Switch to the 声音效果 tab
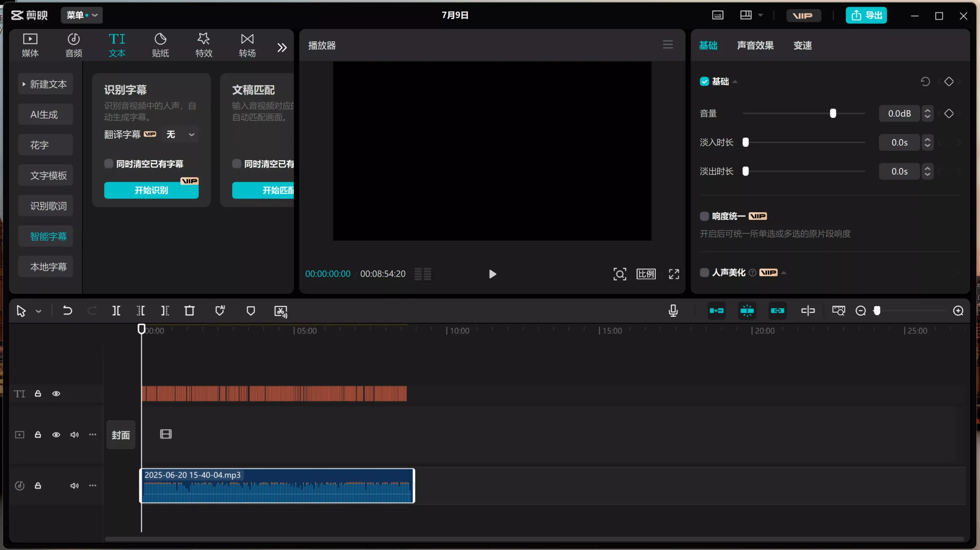The height and width of the screenshot is (550, 980). click(x=755, y=45)
